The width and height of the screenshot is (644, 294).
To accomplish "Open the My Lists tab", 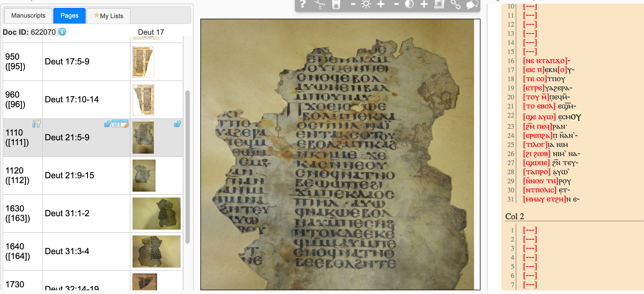I will [109, 16].
